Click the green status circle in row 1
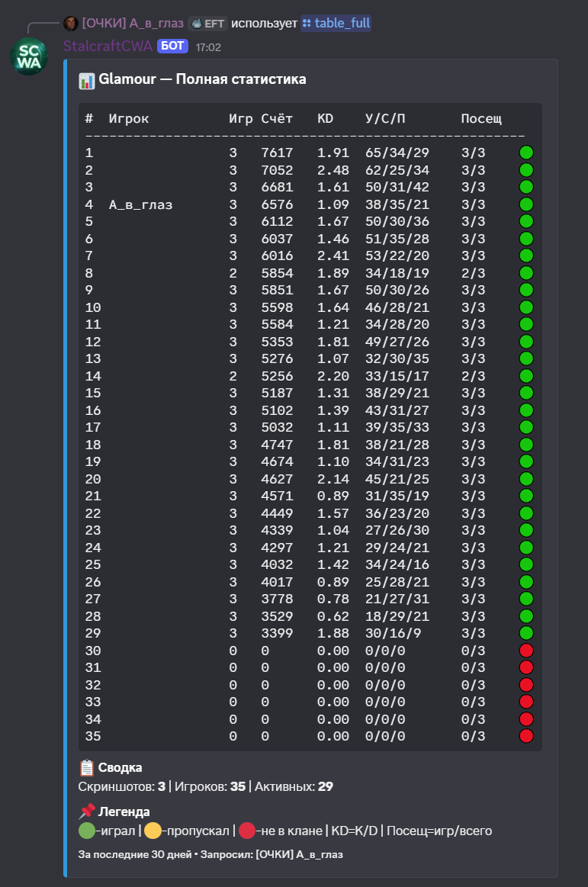Screen dimensions: 588x887 [526, 153]
